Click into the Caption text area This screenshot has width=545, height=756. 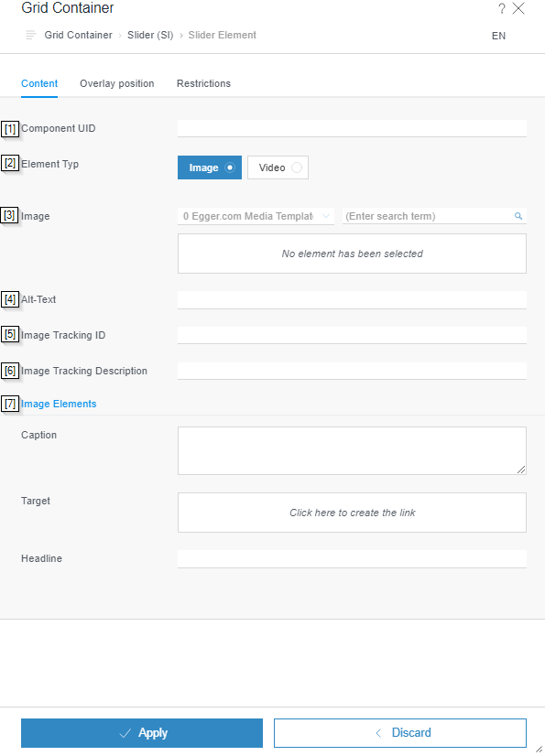coord(352,450)
